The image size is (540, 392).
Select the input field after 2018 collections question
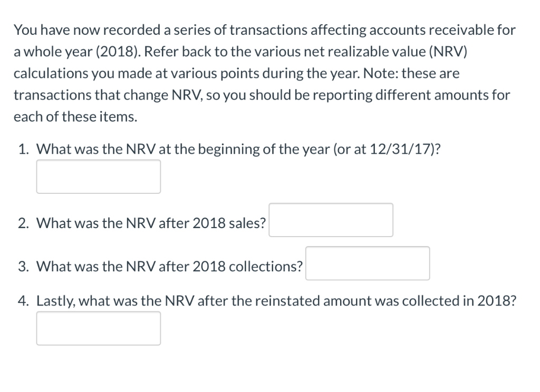click(x=368, y=263)
